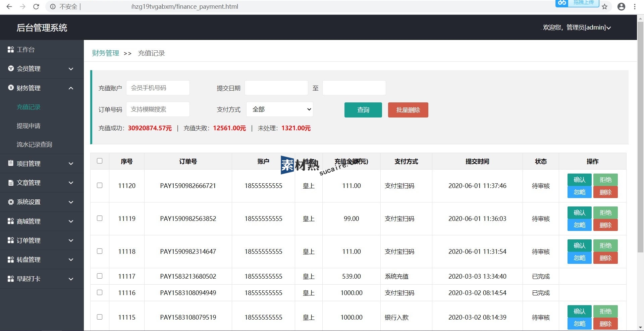Toggle the select-all checkbox in table header
The height and width of the screenshot is (331, 644).
point(100,161)
